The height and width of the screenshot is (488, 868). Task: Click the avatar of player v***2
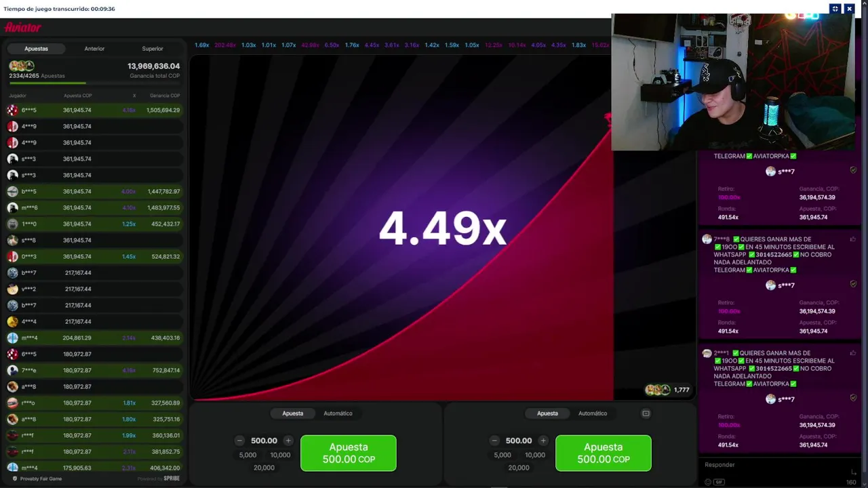pyautogui.click(x=12, y=289)
